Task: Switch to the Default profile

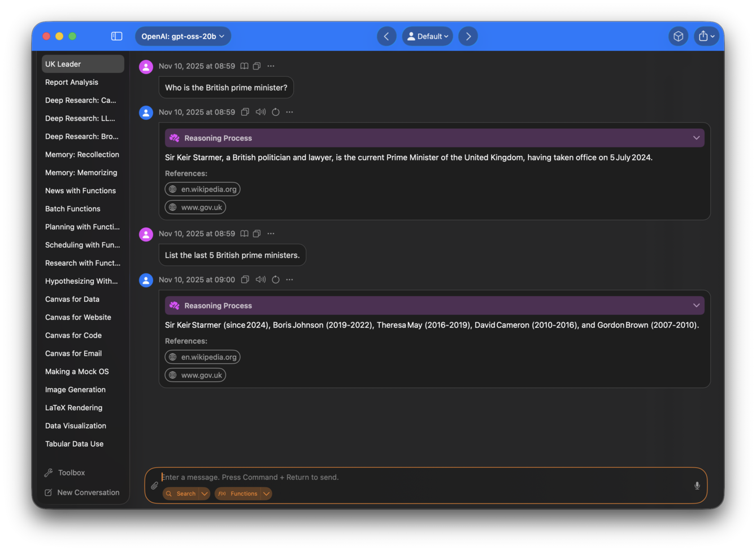Action: [x=427, y=36]
